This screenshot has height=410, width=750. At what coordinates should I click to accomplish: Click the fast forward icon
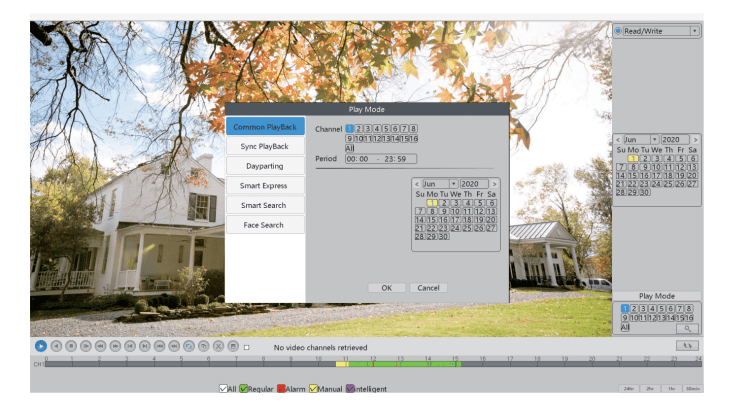click(115, 346)
